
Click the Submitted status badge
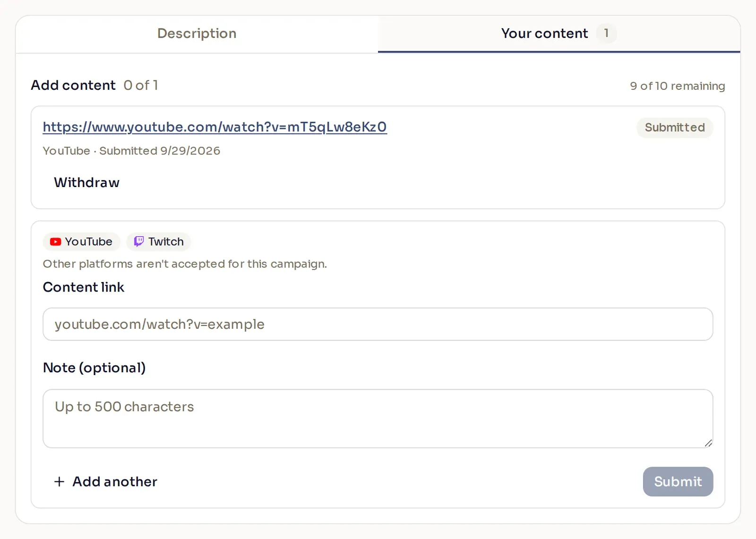point(675,128)
